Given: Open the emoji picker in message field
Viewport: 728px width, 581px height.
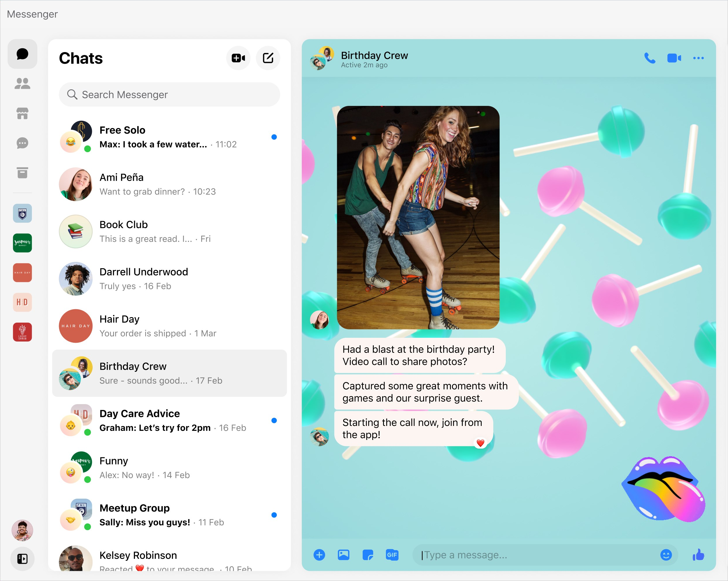Looking at the screenshot, I should tap(666, 555).
